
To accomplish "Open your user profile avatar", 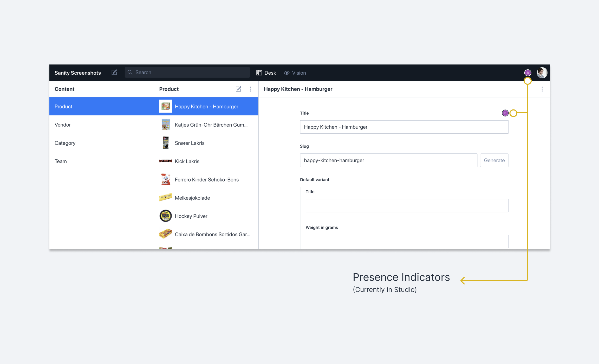I will pos(542,73).
